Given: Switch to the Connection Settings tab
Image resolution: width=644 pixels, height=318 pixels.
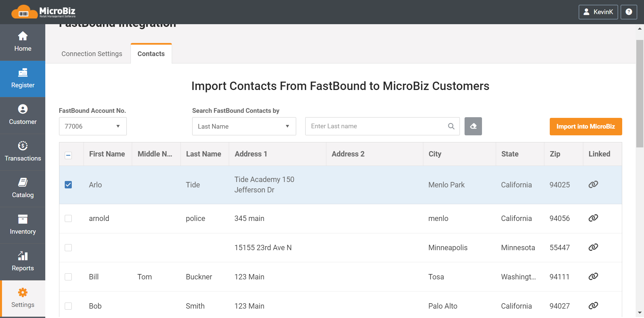Looking at the screenshot, I should 92,54.
